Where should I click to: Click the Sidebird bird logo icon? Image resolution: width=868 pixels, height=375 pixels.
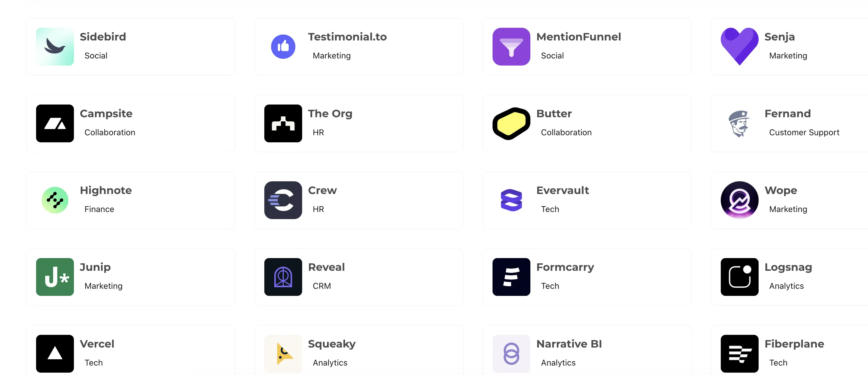(55, 46)
